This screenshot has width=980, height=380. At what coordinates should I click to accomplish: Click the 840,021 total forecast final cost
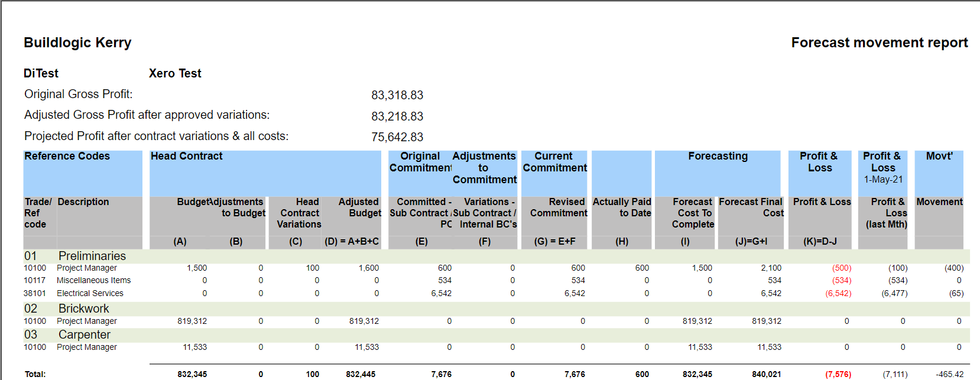(x=767, y=374)
